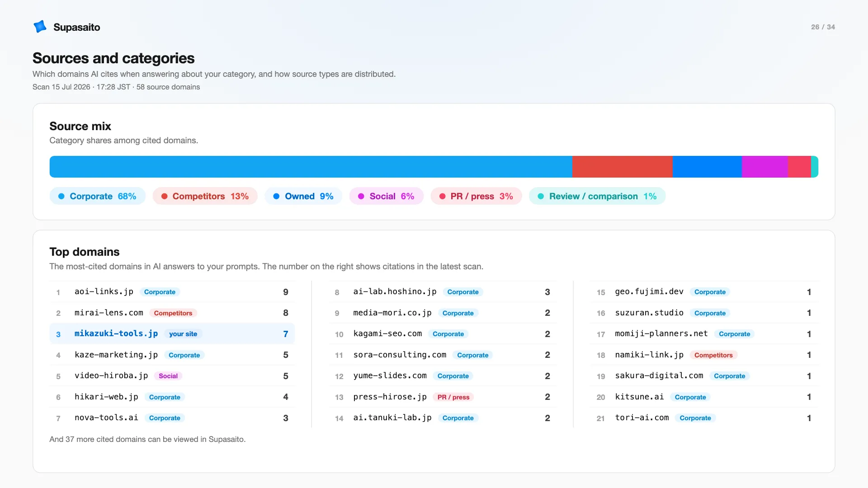Select the Owned 9% legend chip

click(303, 196)
